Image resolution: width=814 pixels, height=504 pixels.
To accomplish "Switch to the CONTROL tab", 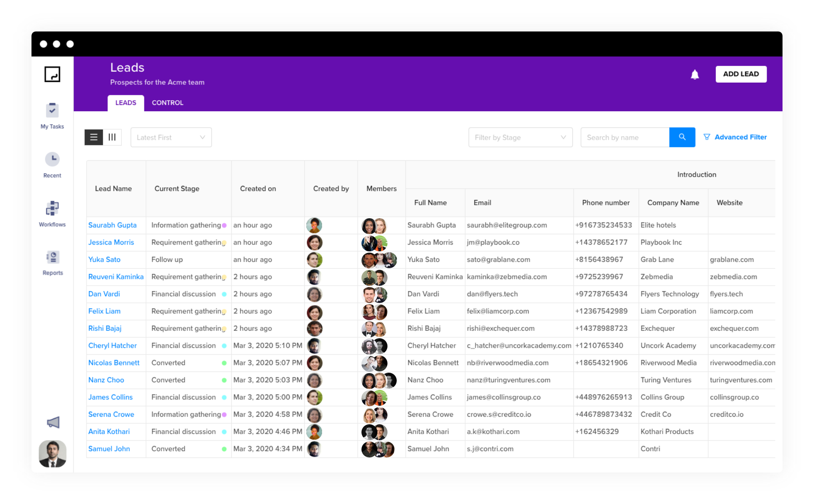I will (168, 103).
